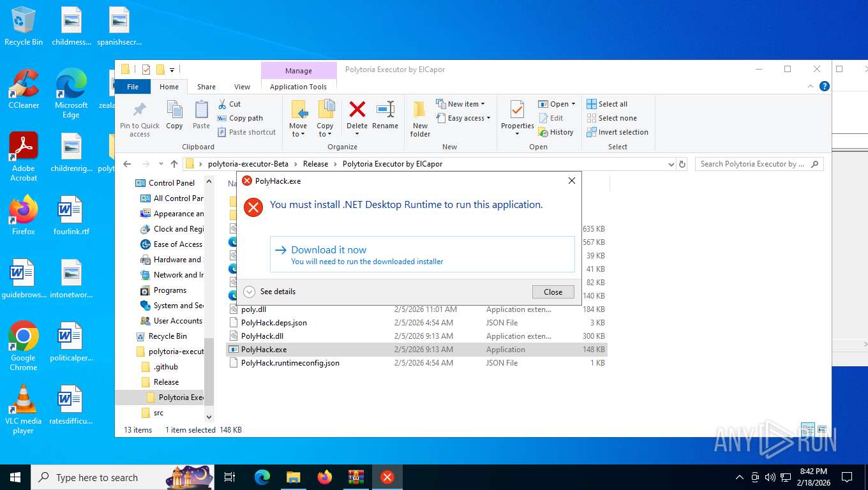Open Explorer help icon
This screenshot has height=490, width=868.
coord(825,86)
